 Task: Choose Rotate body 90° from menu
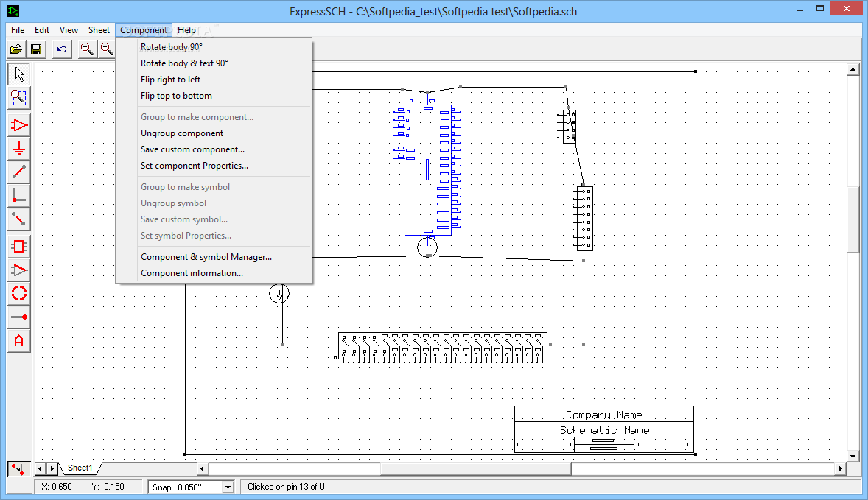[214, 47]
